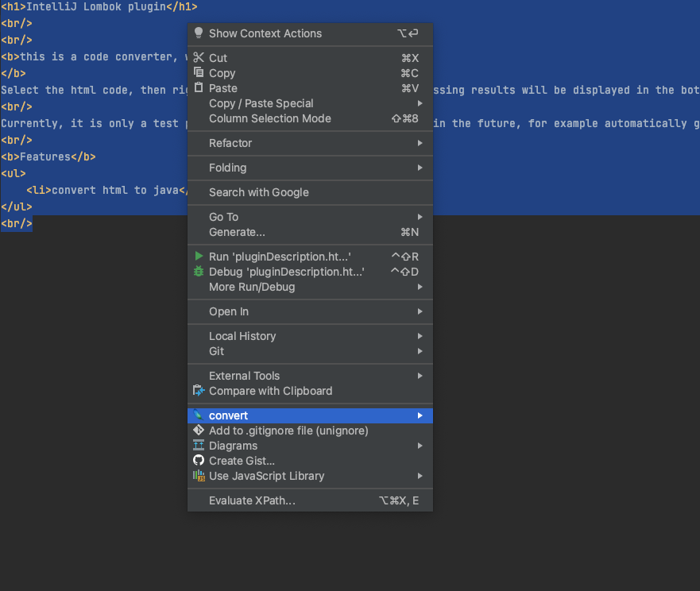Click the green Debug bug icon
Image resolution: width=700 pixels, height=591 pixels.
(199, 272)
